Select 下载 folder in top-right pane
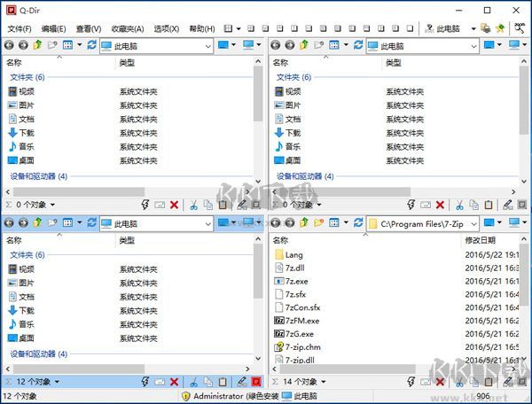The height and width of the screenshot is (404, 532). coord(287,133)
